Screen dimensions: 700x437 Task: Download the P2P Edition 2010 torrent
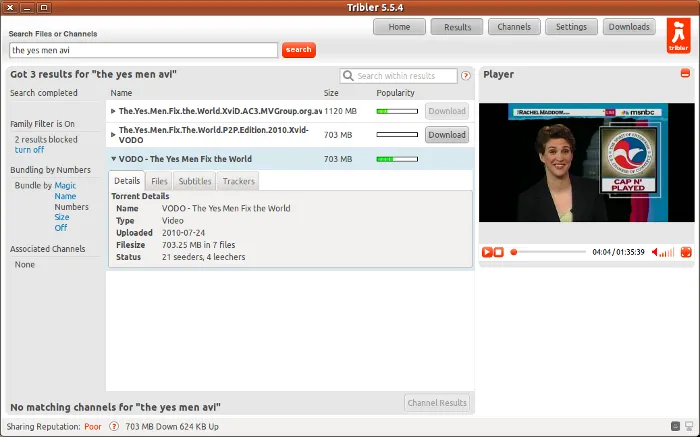pos(447,135)
